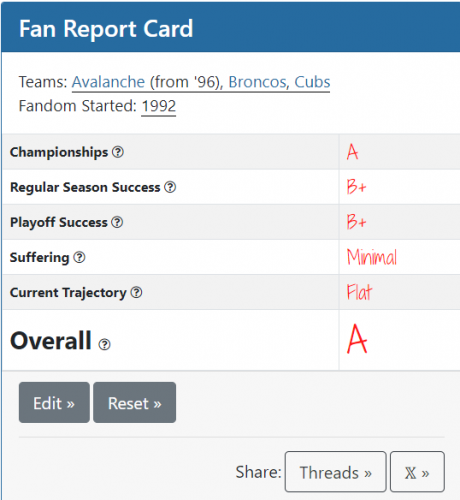Open the Avalanche team link
Image resolution: width=460 pixels, height=500 pixels.
coord(108,82)
